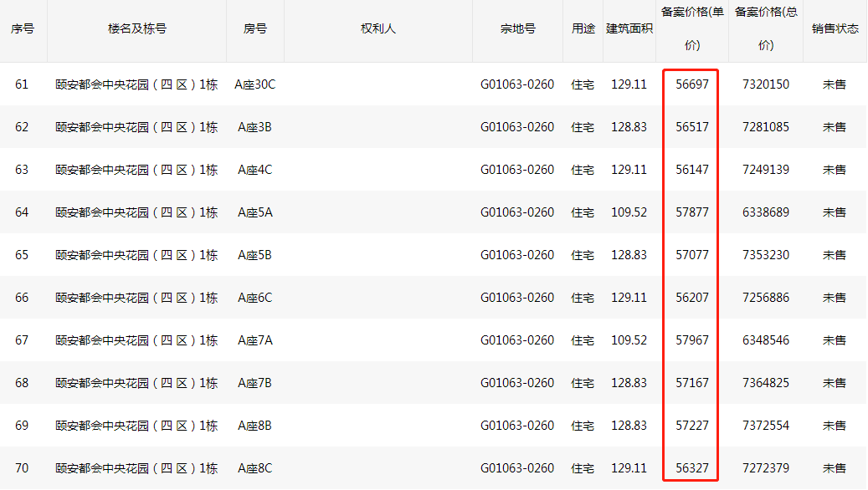Click the 楼名及栋号 column header
Image resolution: width=868 pixels, height=490 pixels.
[x=136, y=28]
